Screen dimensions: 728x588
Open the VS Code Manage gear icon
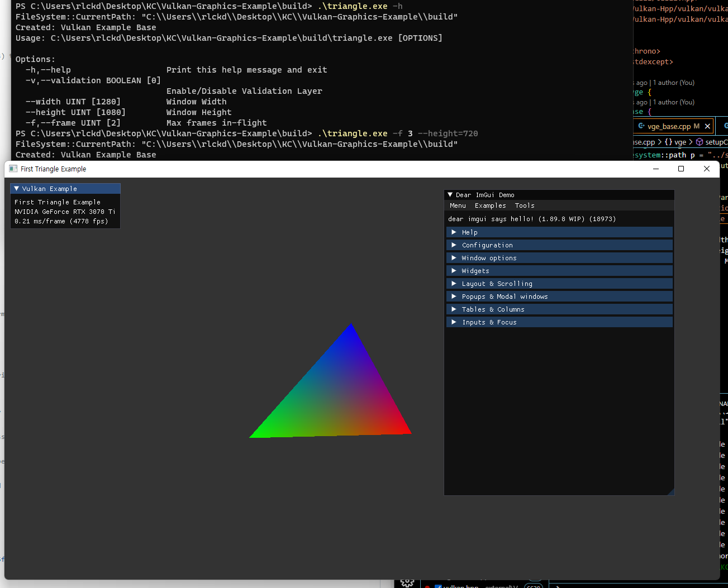pos(407,582)
